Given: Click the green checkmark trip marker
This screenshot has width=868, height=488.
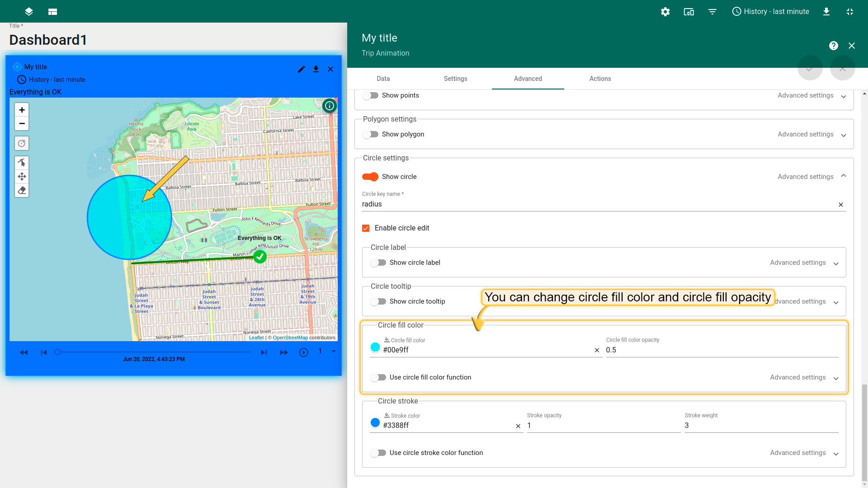Looking at the screenshot, I should [x=260, y=257].
